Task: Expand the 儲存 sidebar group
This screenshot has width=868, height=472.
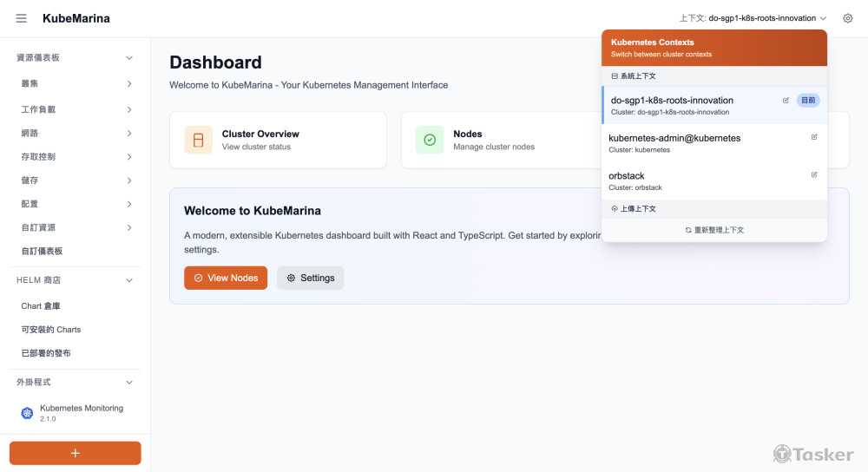Action: pyautogui.click(x=129, y=180)
